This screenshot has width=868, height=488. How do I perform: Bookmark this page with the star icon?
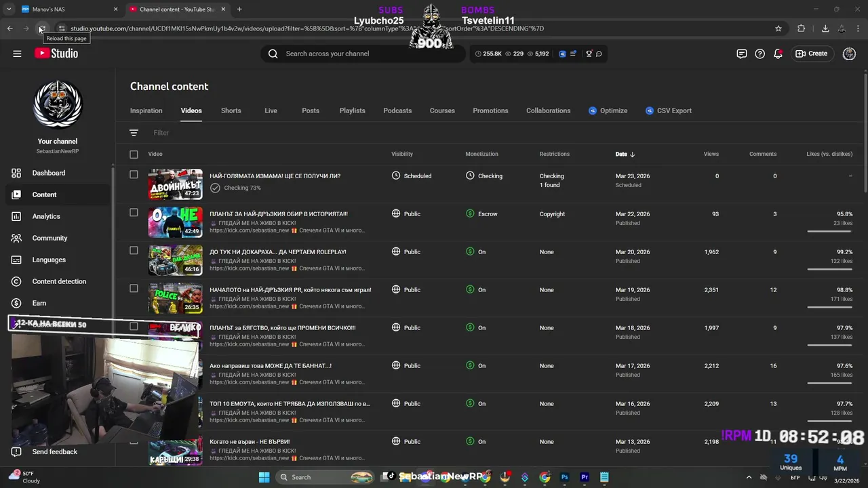778,28
